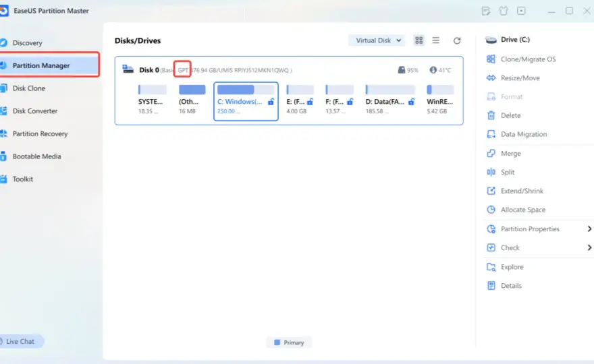Click the SYSTE... partition usage bar
This screenshot has width=594, height=364.
pyautogui.click(x=153, y=90)
